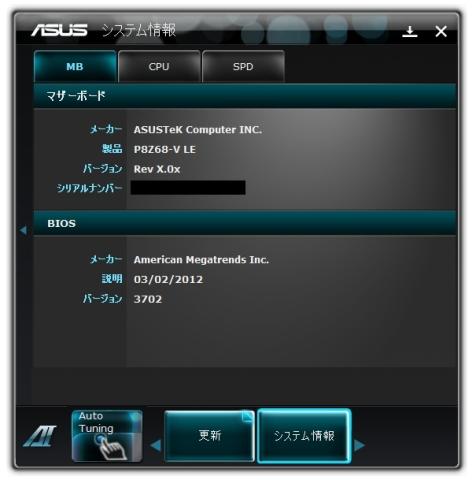Open the 更新 menu button

pyautogui.click(x=209, y=436)
